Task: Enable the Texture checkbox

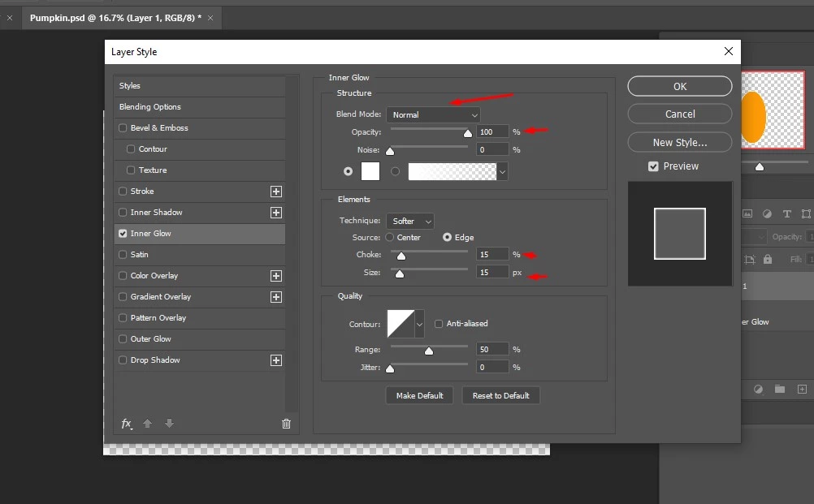Action: [131, 170]
